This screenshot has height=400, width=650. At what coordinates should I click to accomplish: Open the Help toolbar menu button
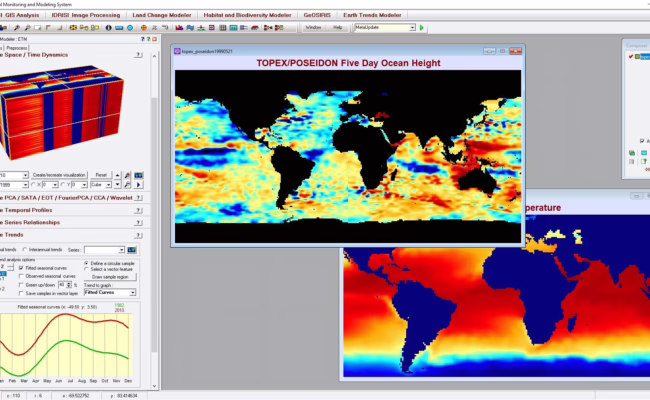(x=337, y=27)
